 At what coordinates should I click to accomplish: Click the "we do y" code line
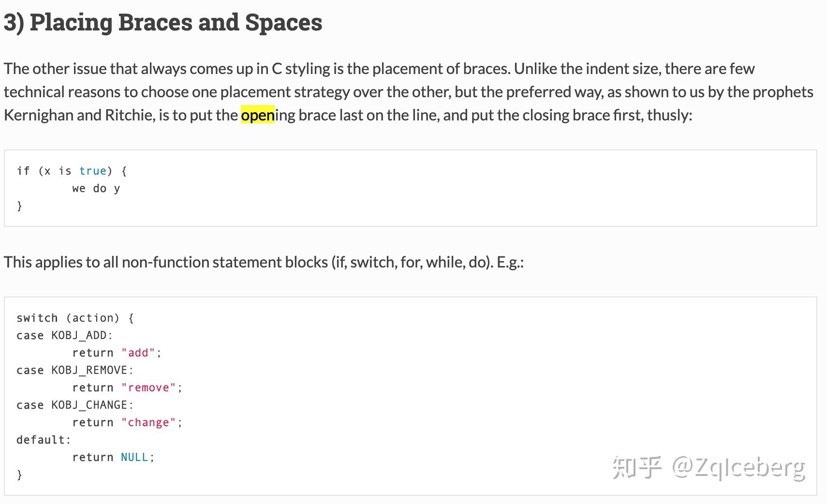click(x=96, y=189)
